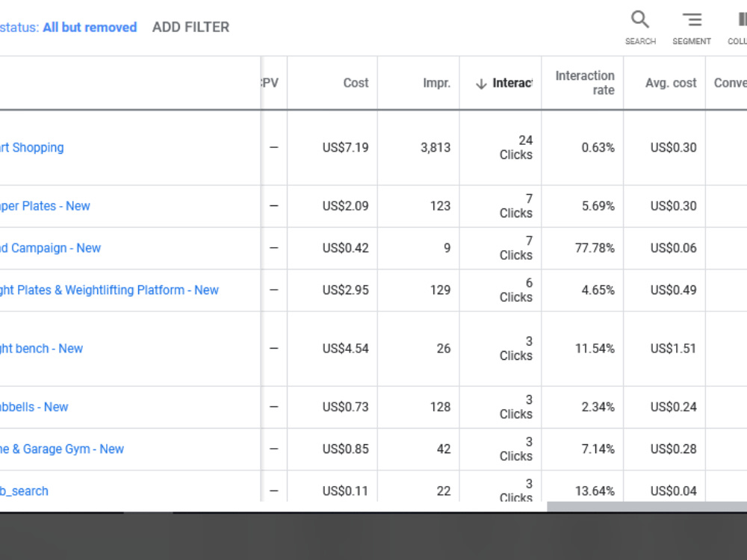Open the campaign ending in b_search
The image size is (747, 560).
click(x=25, y=491)
